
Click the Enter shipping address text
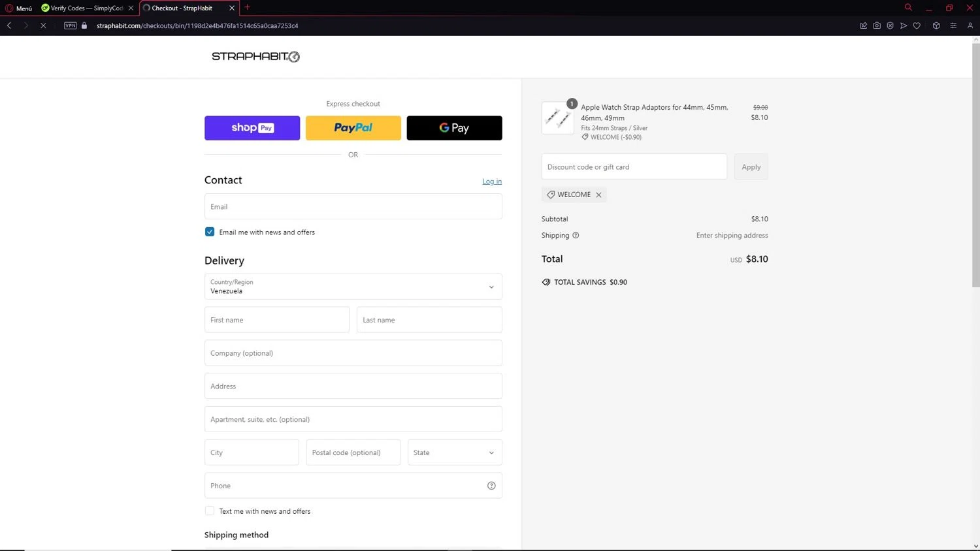coord(732,236)
